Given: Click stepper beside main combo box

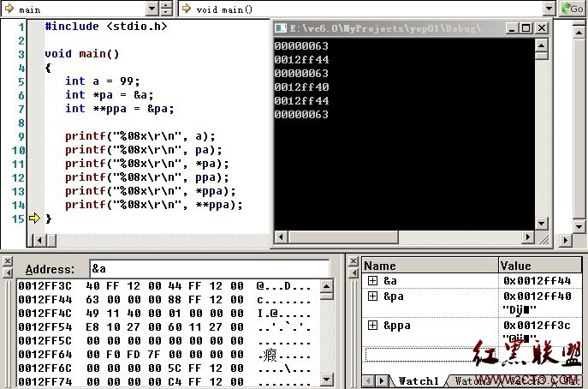Looking at the screenshot, I should [x=166, y=9].
